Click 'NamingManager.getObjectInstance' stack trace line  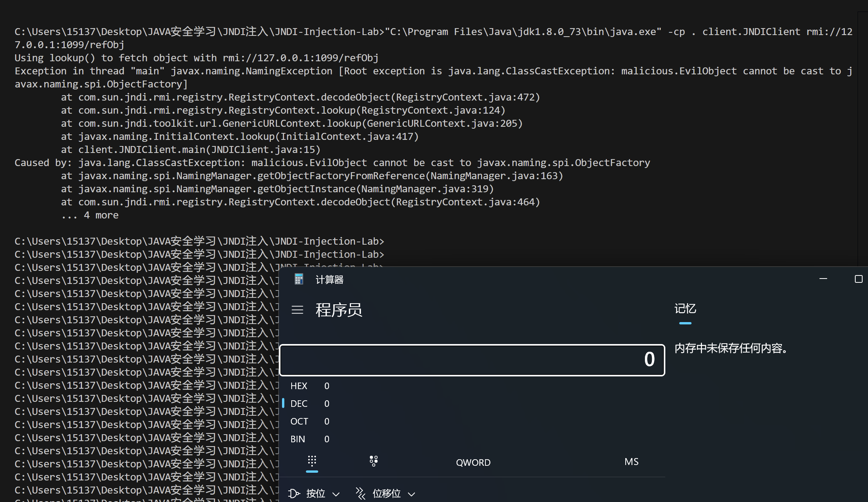pos(277,189)
